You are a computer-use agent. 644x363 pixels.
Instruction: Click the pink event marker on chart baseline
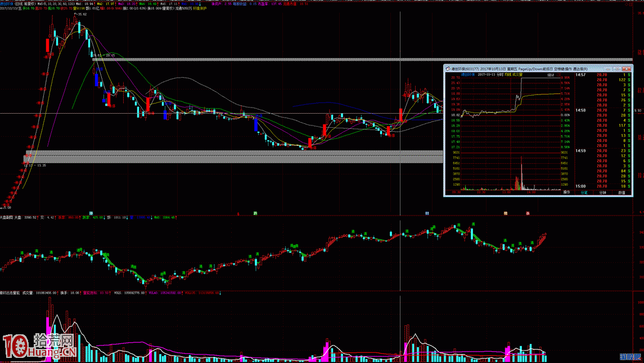(x=528, y=213)
